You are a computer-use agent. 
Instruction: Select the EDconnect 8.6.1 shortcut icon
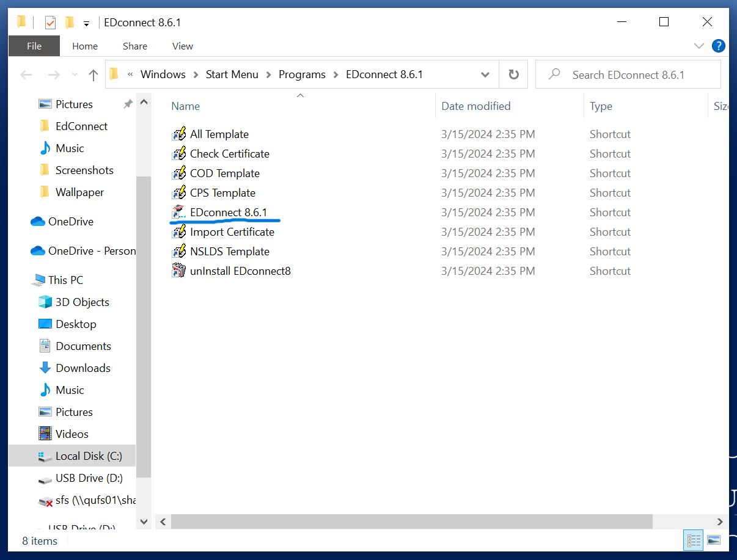(x=179, y=213)
